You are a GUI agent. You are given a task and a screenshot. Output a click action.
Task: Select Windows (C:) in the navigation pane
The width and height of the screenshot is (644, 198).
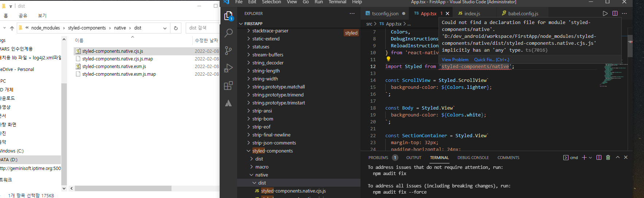tap(12, 151)
